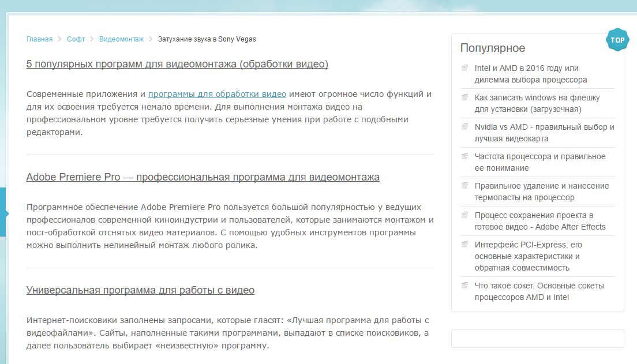Click document icon beside Интерфейс PCI-Express
This screenshot has width=637, height=364.
pyautogui.click(x=464, y=244)
